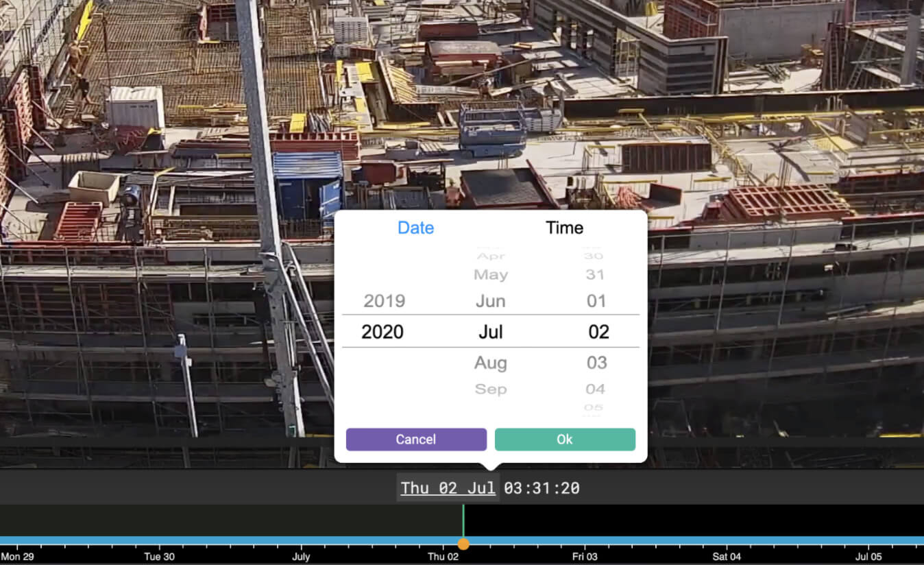Pick Jun in the month wheel
The width and height of the screenshot is (924, 565).
point(490,301)
